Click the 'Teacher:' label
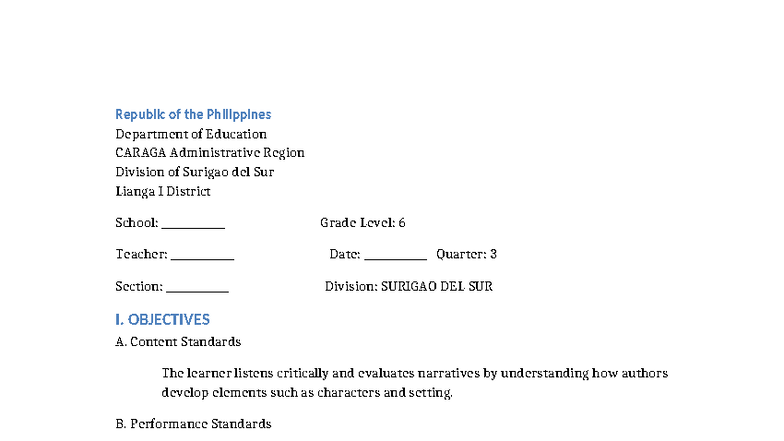Screen dimensions: 784x441 142,254
